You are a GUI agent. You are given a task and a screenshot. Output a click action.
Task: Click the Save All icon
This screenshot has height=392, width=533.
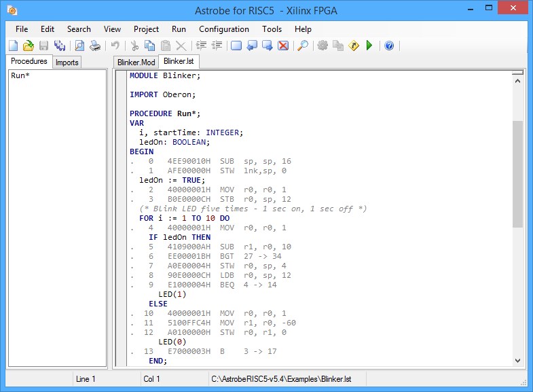point(60,46)
